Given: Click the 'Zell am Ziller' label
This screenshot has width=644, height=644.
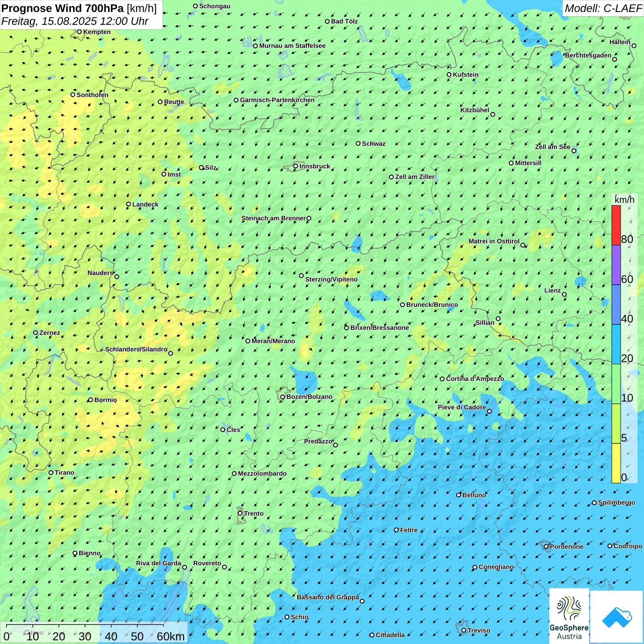Looking at the screenshot, I should (415, 177).
